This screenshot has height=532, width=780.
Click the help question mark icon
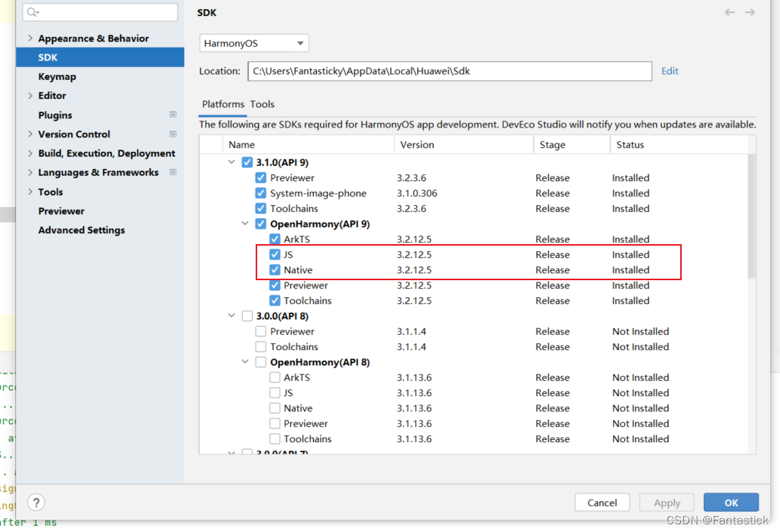[35, 502]
